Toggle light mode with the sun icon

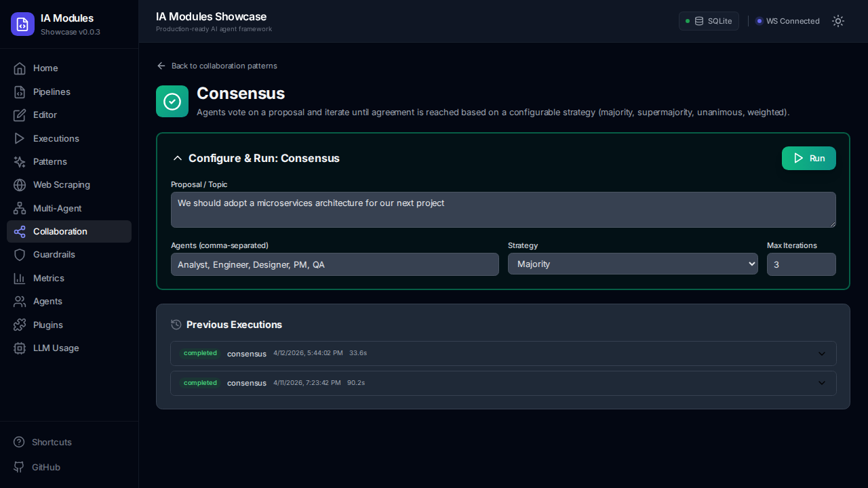(838, 21)
